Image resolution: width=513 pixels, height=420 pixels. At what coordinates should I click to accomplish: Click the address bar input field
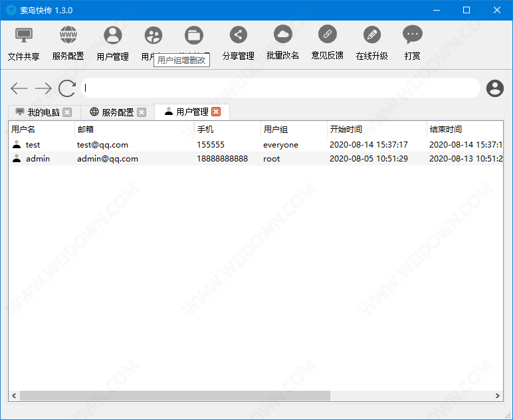click(x=280, y=88)
